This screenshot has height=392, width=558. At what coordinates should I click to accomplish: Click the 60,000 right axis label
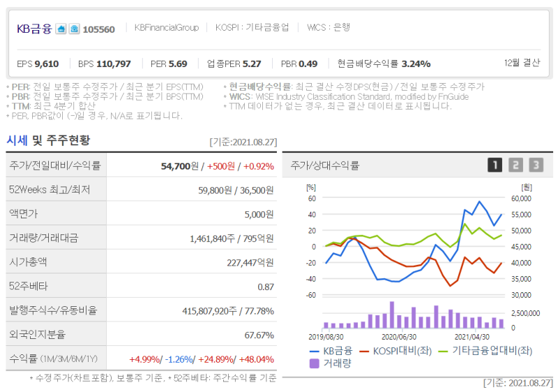(x=521, y=199)
